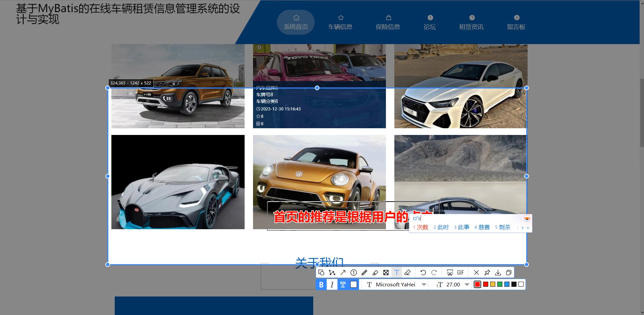Expand the IME candidate list chevron
The width and height of the screenshot is (644, 315).
click(x=528, y=228)
